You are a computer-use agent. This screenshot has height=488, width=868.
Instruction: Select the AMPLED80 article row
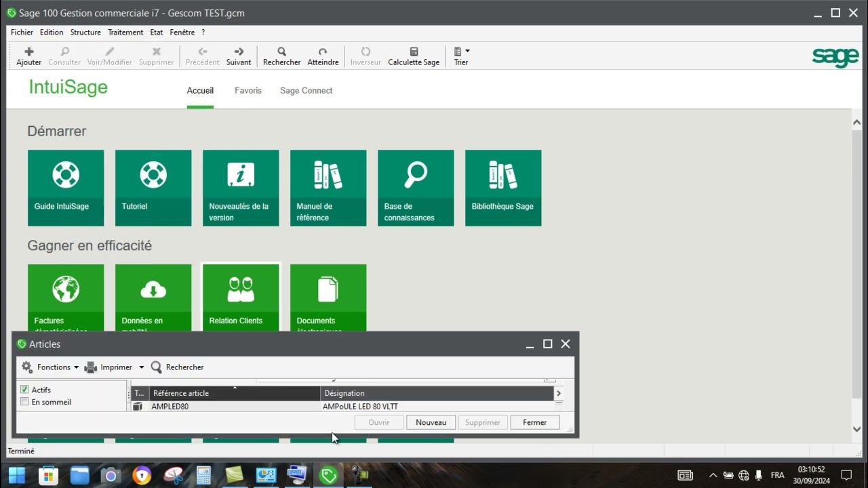click(x=343, y=407)
